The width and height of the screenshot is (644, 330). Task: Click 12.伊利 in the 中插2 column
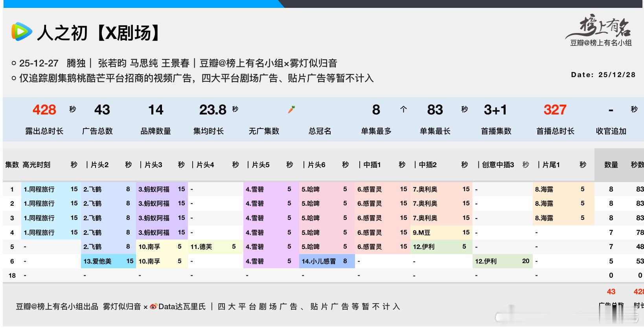423,247
